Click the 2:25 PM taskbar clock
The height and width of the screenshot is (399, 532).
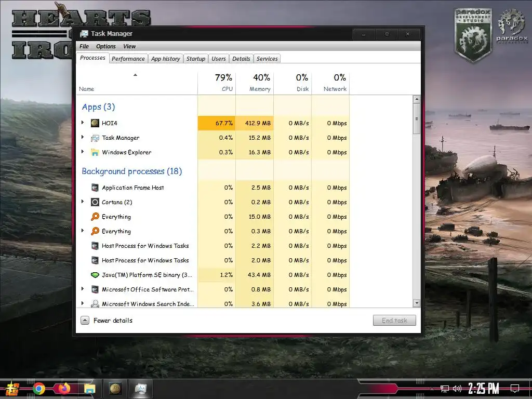click(x=484, y=389)
